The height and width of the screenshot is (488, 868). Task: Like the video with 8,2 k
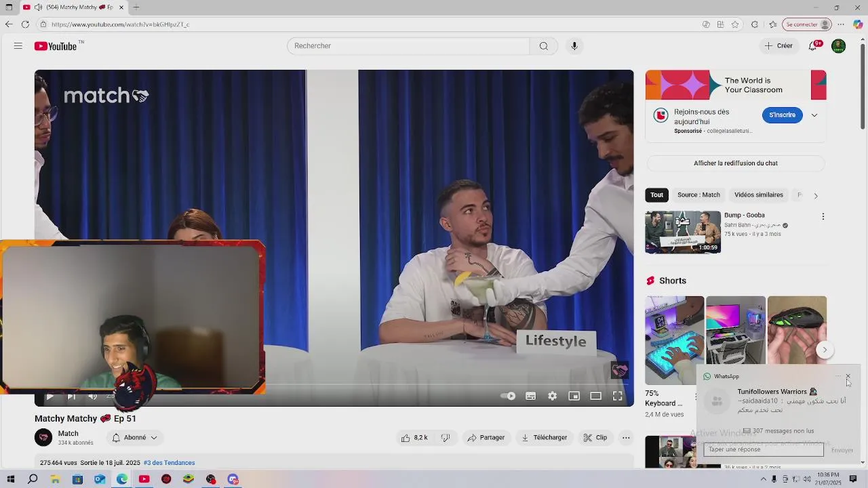414,438
